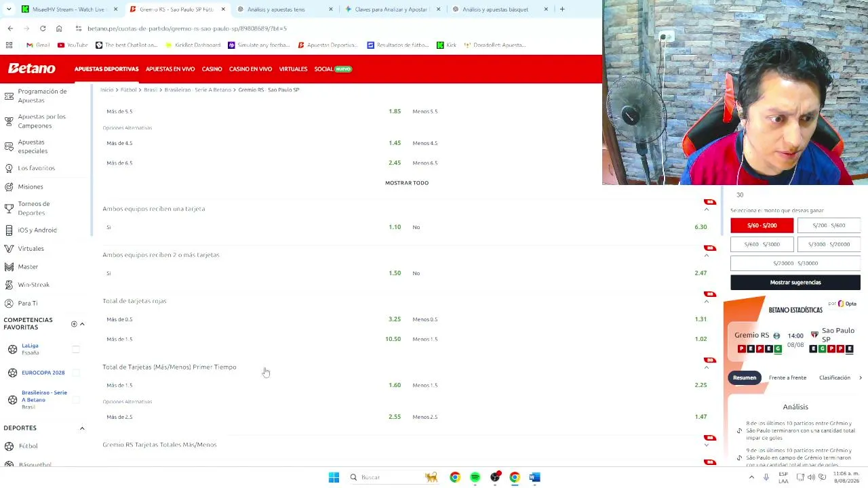Viewport: 868px width, 488px height.
Task: Open the Apuestas Deportivas menu
Action: [106, 69]
